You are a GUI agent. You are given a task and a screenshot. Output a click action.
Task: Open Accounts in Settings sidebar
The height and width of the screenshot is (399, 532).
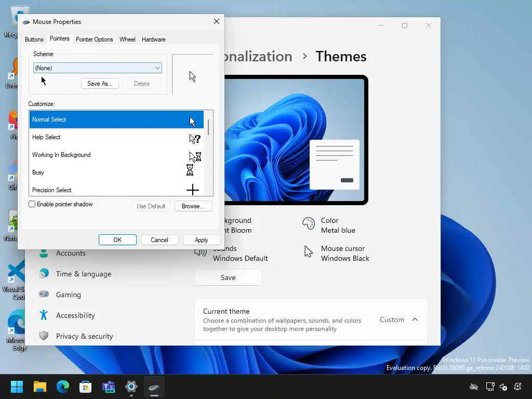tap(71, 253)
